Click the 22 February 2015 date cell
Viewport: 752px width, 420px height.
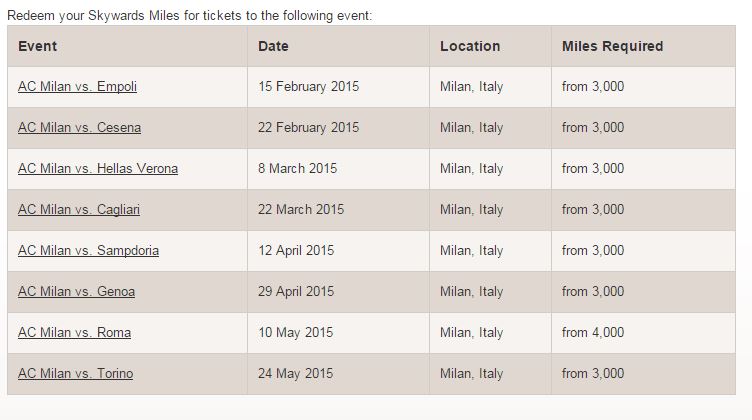[x=308, y=128]
